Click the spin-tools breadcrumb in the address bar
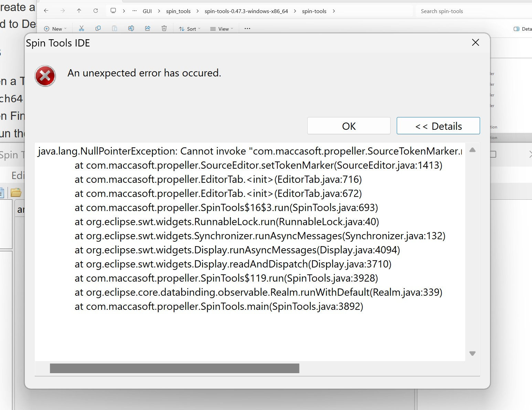 314,11
